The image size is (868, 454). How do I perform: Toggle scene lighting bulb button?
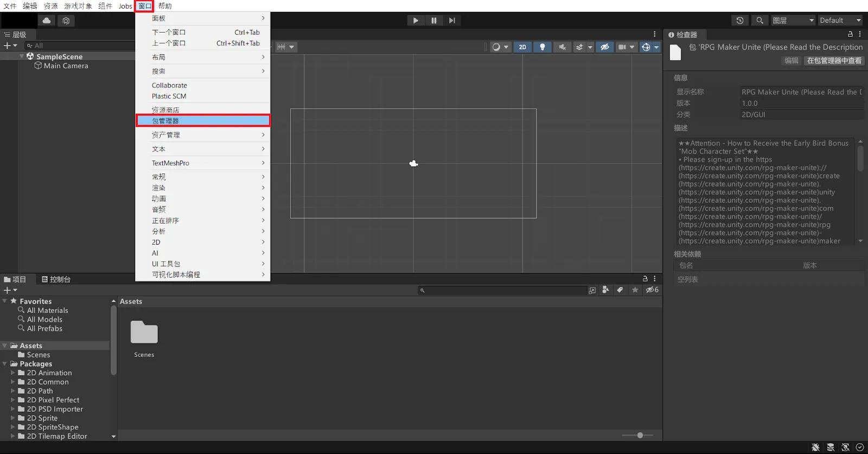point(542,47)
